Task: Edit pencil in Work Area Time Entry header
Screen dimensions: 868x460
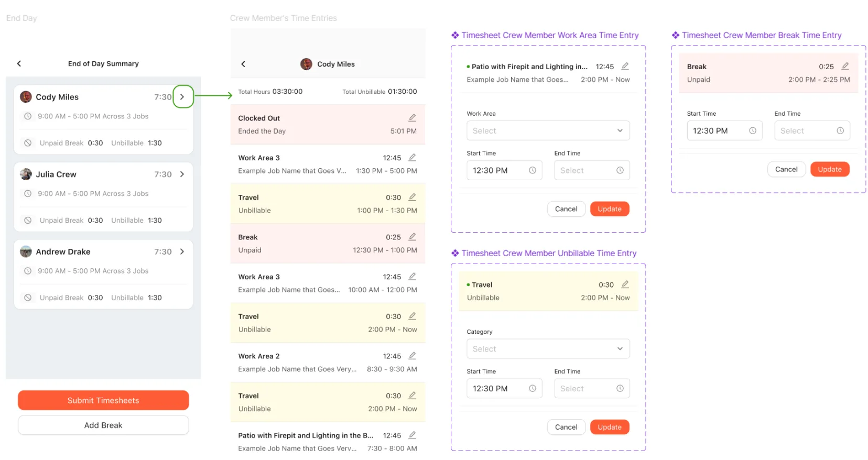Action: [625, 67]
